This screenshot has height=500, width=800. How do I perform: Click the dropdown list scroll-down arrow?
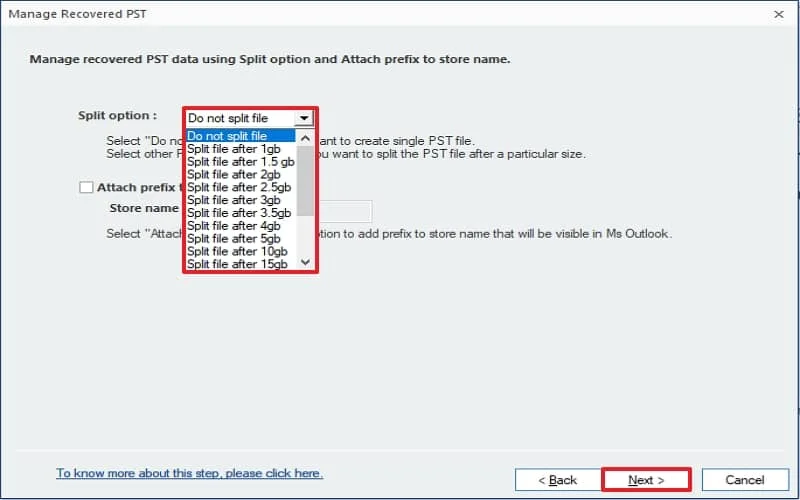[305, 262]
